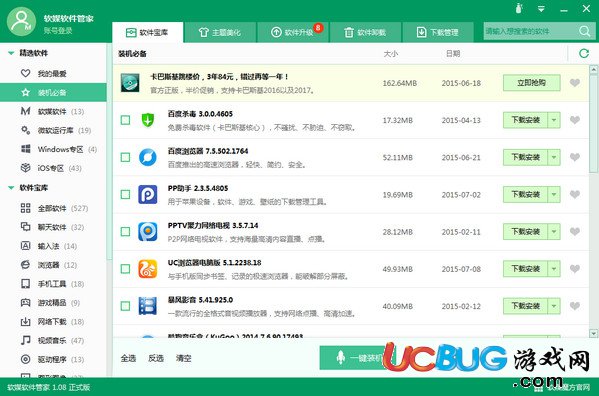
Task: Check the box for 百度浏览器
Action: pyautogui.click(x=125, y=157)
